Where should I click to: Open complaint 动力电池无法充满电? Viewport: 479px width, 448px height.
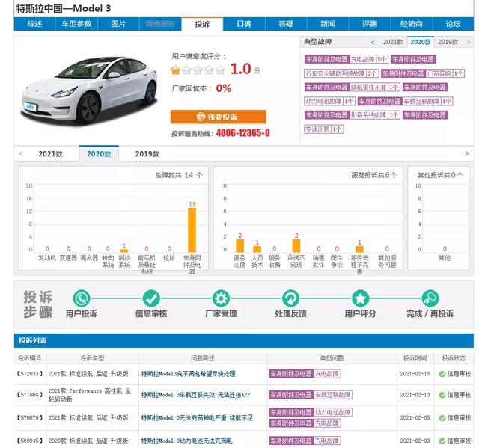coord(186,441)
